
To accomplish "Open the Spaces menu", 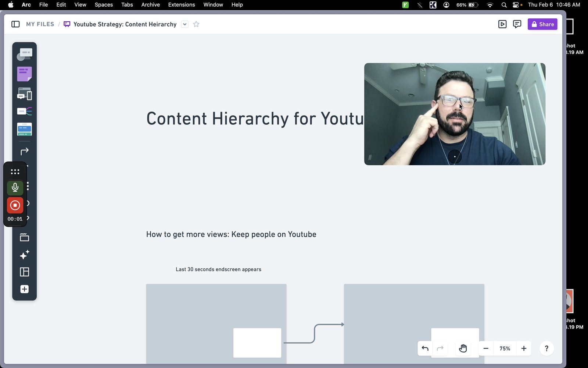I will tap(104, 5).
